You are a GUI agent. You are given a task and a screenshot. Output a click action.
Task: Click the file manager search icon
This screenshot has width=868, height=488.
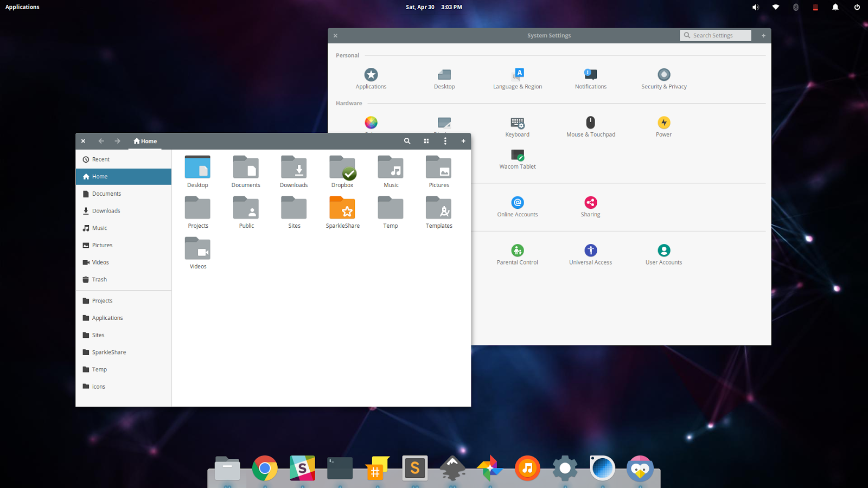pos(407,141)
